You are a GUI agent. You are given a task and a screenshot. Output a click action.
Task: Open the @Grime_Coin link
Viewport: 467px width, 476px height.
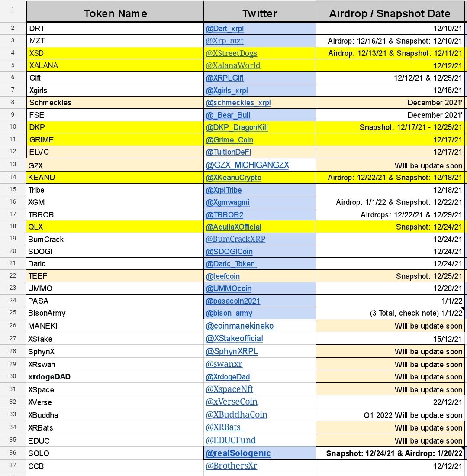229,139
